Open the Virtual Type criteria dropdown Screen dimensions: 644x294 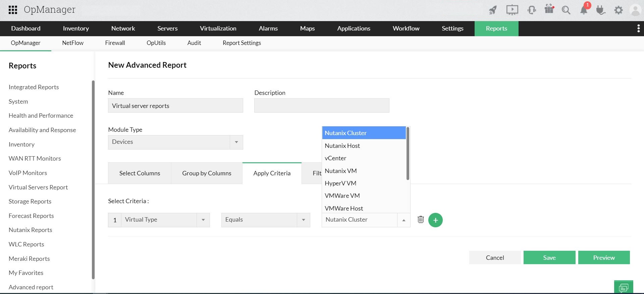tap(203, 220)
